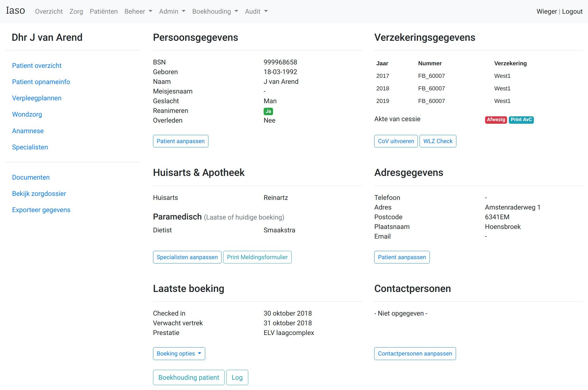
Task: Open Boeking opties dropdown button
Action: 179,354
